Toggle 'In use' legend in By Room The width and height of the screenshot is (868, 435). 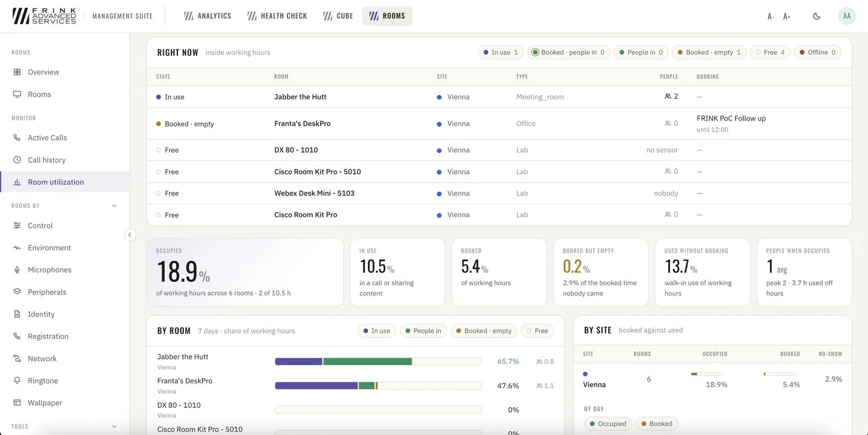pyautogui.click(x=376, y=331)
